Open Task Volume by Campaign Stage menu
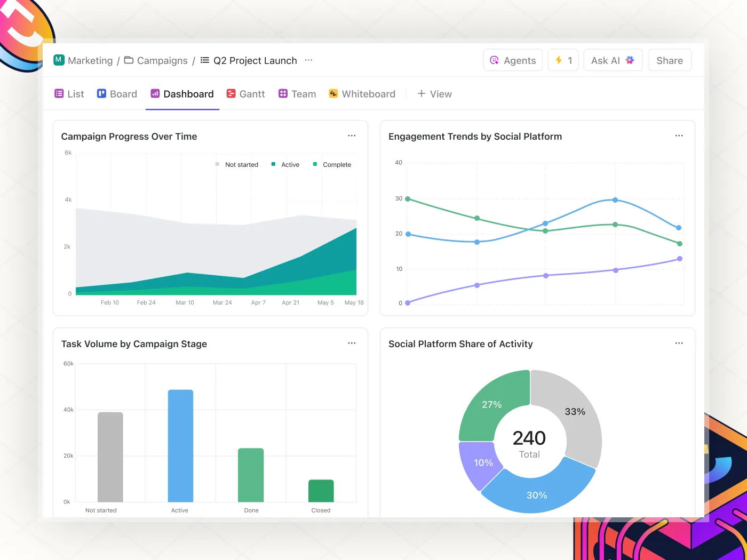Screen dimensions: 747x560 [x=352, y=343]
